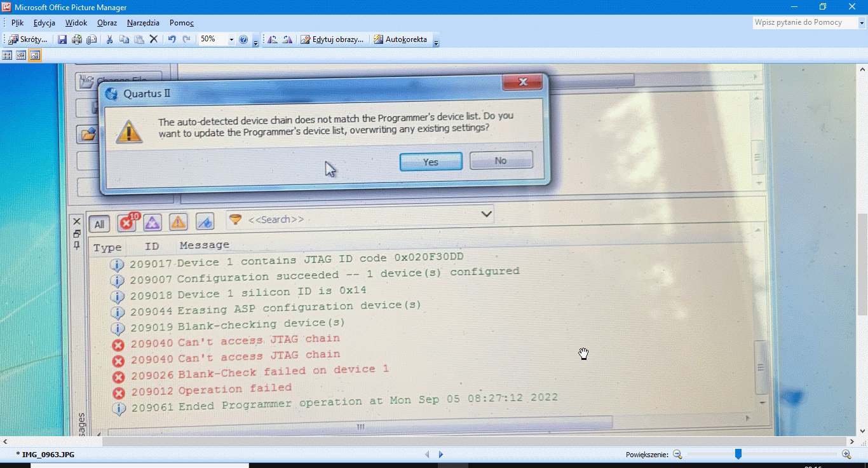Open the Plik menu
The image size is (868, 468).
[x=17, y=23]
